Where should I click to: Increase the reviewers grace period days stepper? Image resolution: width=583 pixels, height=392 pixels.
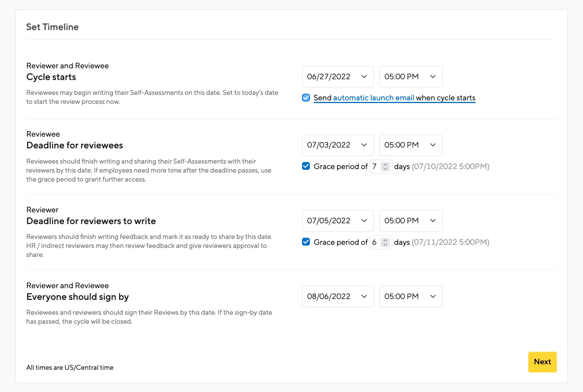click(x=385, y=240)
